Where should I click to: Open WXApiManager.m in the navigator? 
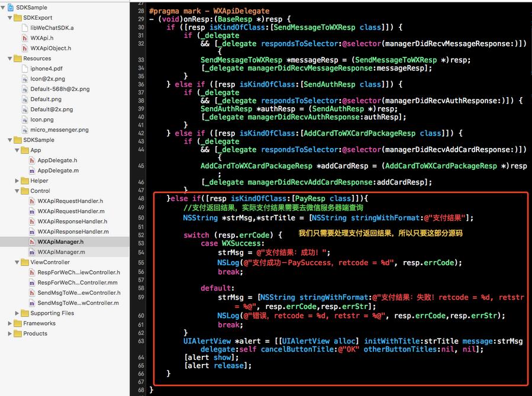pos(61,252)
